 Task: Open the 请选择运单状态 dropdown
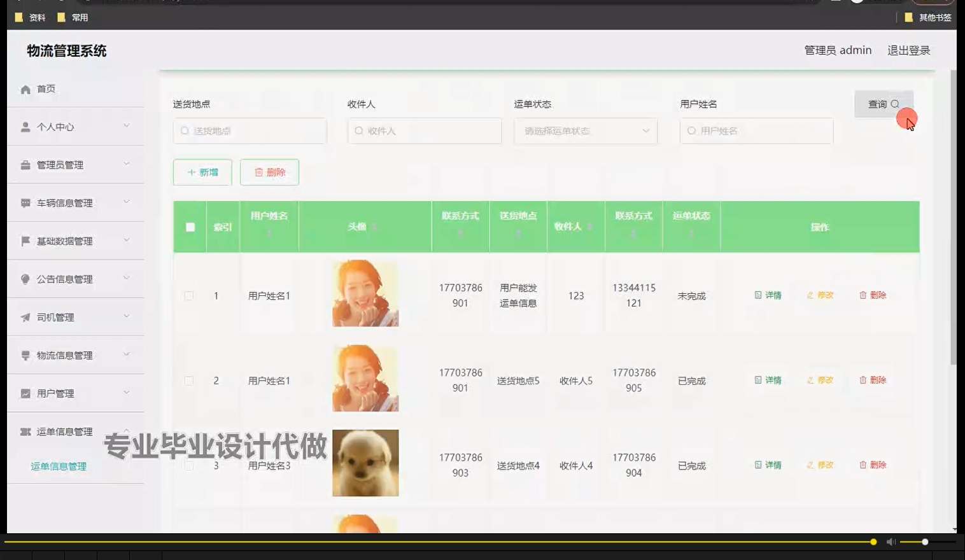(x=584, y=131)
